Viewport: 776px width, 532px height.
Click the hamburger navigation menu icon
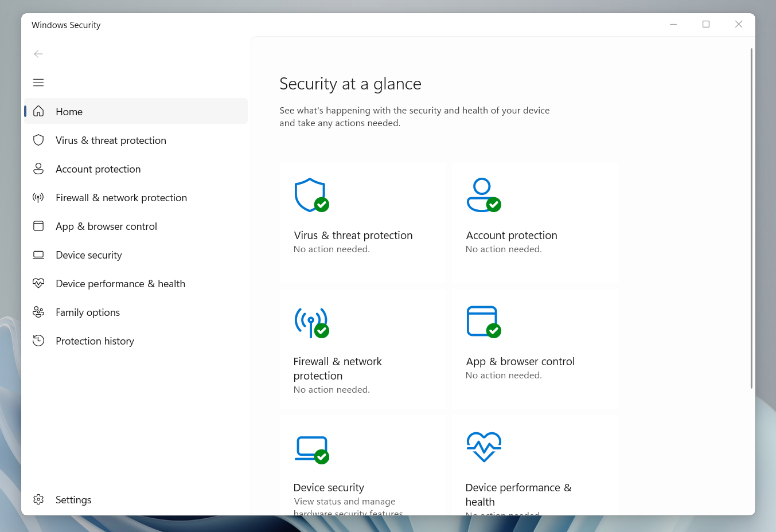tap(38, 83)
